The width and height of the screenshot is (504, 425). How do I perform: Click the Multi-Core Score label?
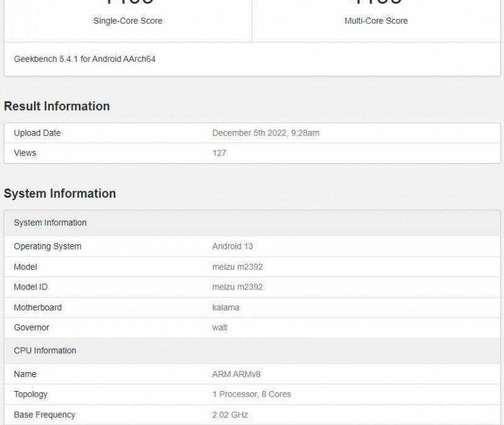376,21
